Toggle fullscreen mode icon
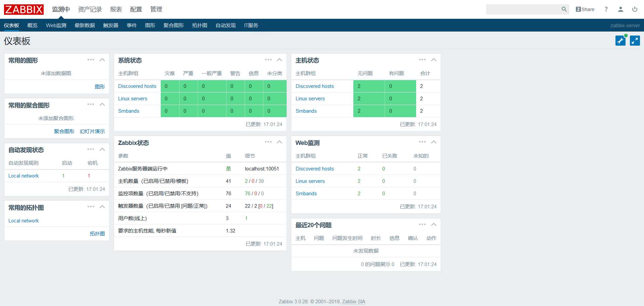 click(635, 41)
